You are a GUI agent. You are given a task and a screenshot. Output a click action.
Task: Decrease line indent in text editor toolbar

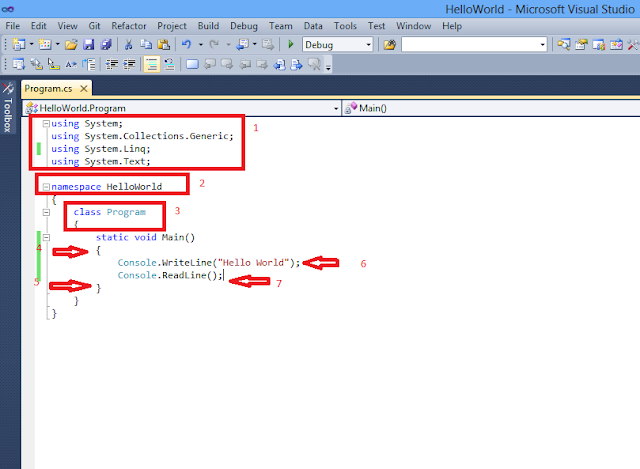[x=111, y=64]
